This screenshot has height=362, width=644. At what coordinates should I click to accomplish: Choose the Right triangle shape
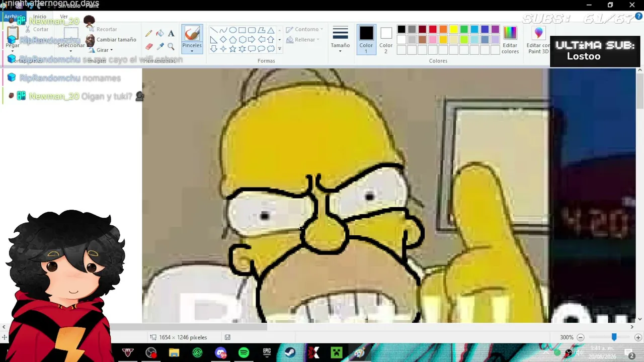pos(213,40)
